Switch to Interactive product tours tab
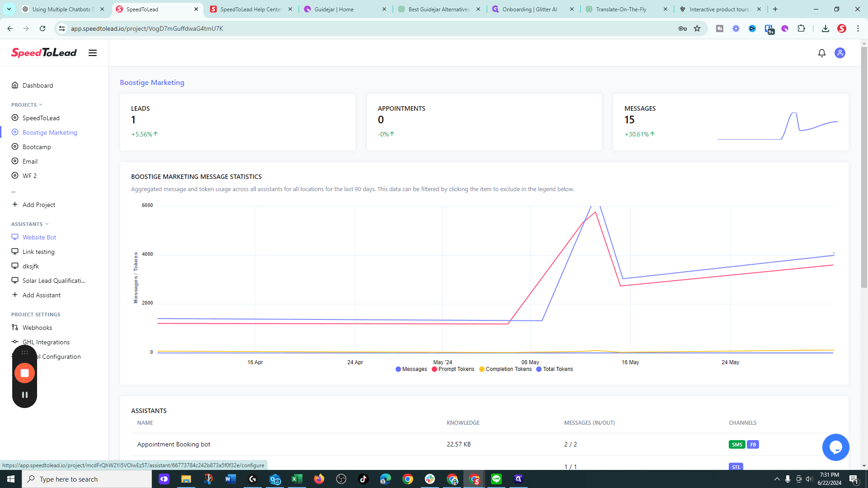868x488 pixels. coord(721,9)
